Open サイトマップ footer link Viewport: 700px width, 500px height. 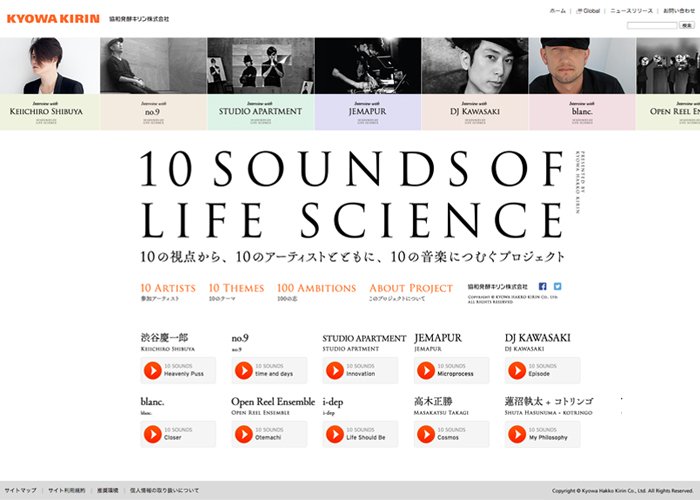pyautogui.click(x=20, y=490)
